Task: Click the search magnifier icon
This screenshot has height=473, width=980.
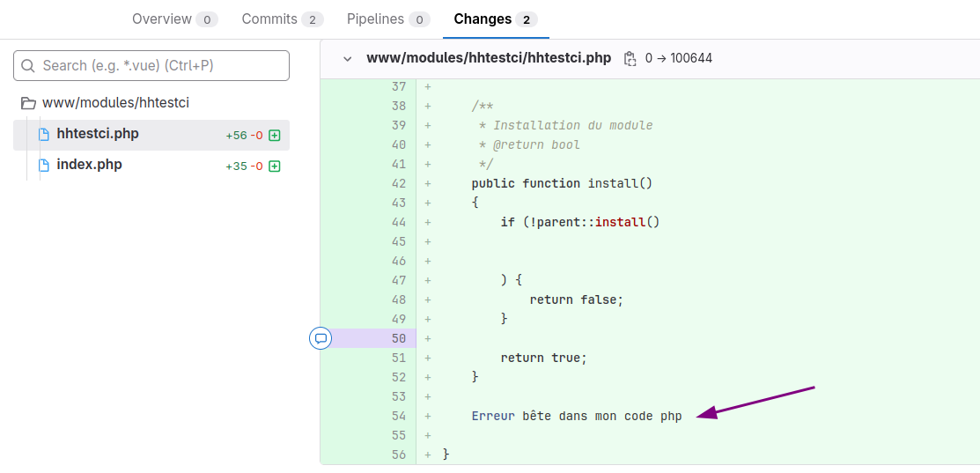Action: (28, 65)
